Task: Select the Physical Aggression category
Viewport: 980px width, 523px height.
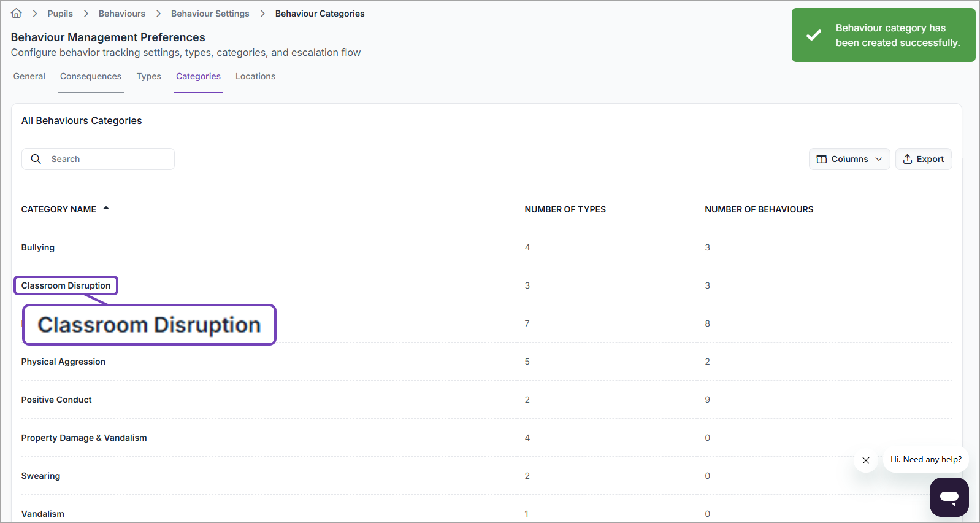Action: pyautogui.click(x=63, y=362)
